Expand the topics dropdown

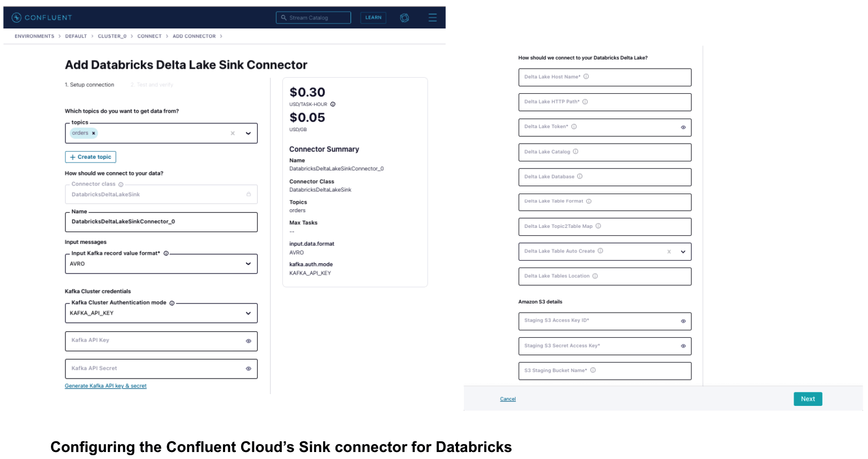point(249,134)
